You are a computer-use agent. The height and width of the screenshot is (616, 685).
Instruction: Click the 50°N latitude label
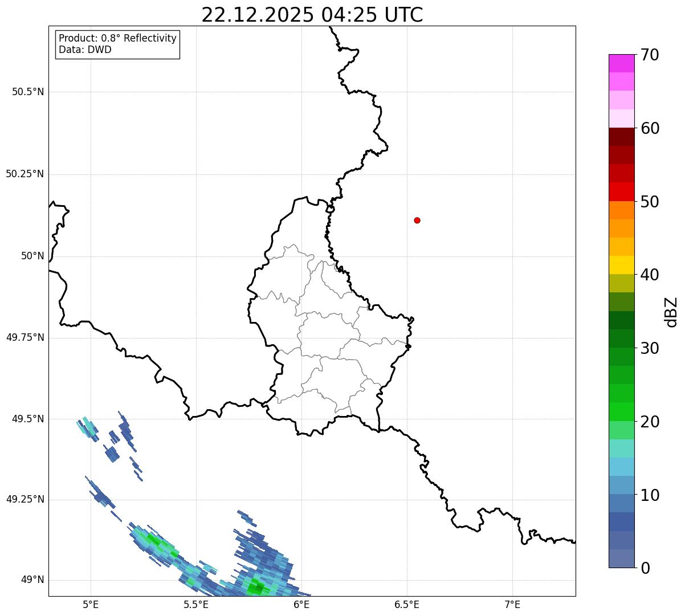(32, 256)
